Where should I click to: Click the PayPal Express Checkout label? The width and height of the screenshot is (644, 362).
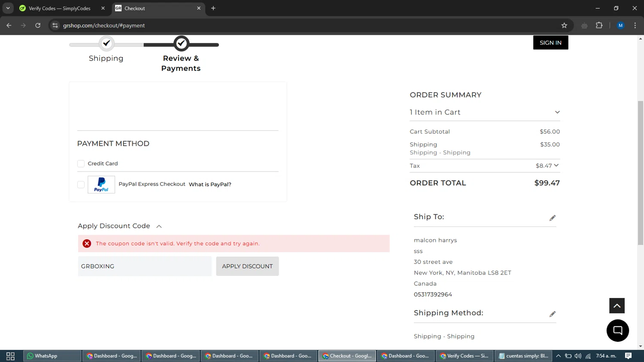(152, 184)
